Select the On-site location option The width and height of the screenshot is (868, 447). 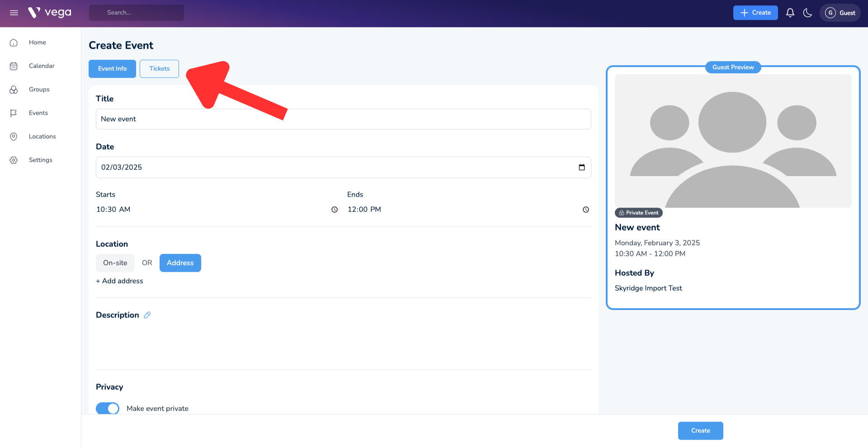[x=115, y=263]
